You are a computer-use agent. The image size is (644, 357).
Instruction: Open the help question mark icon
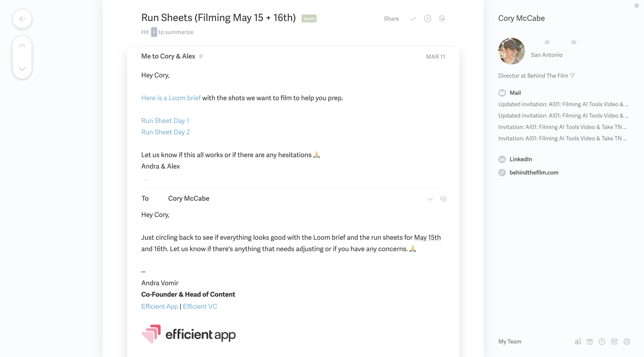pyautogui.click(x=602, y=341)
